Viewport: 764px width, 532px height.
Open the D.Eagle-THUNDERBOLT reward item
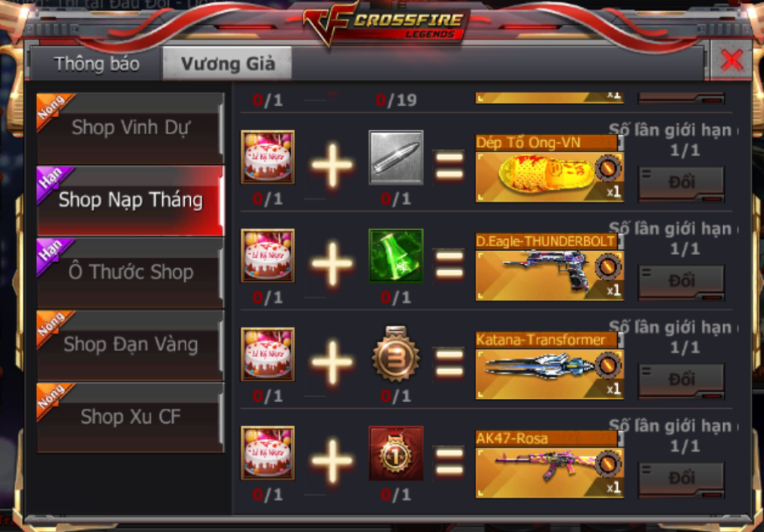(549, 267)
